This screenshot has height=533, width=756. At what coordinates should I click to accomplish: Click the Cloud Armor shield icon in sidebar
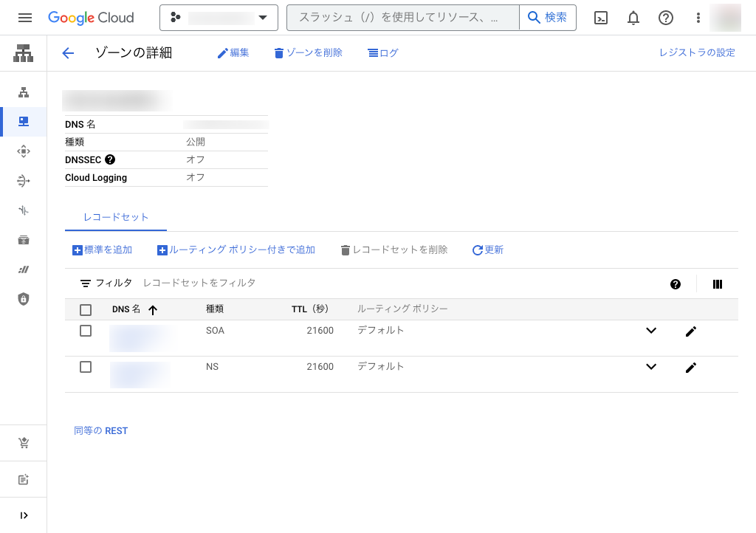(23, 299)
